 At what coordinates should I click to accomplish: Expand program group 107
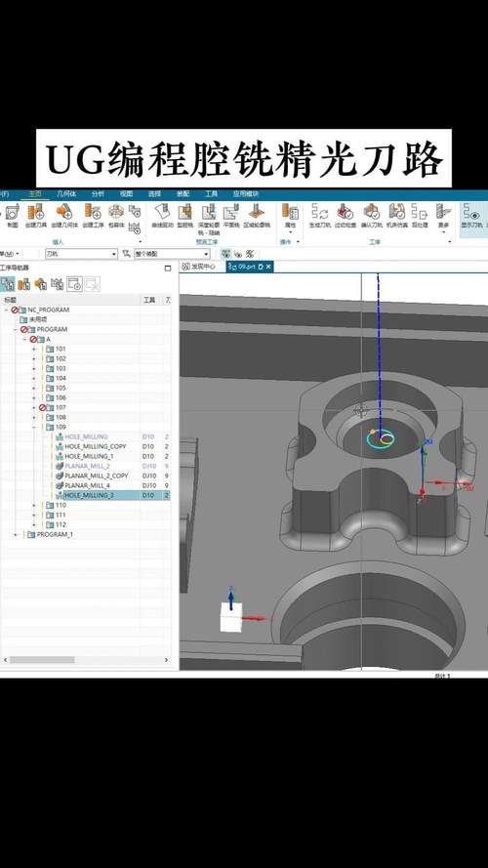34,407
